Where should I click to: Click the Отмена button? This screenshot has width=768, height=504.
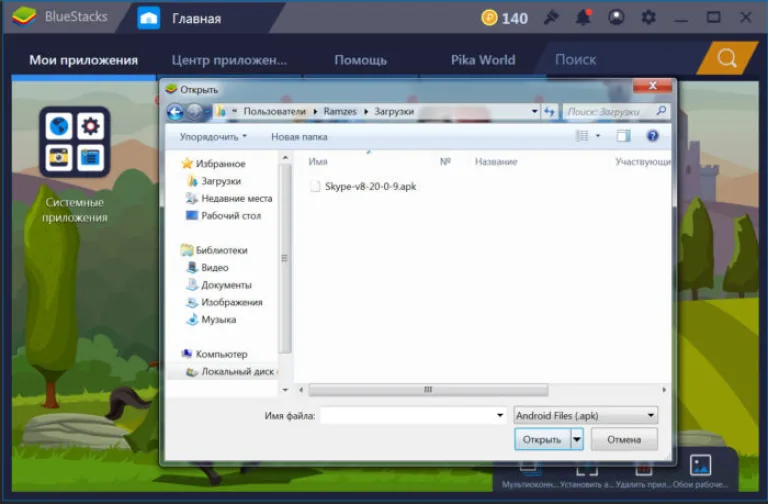tap(624, 439)
